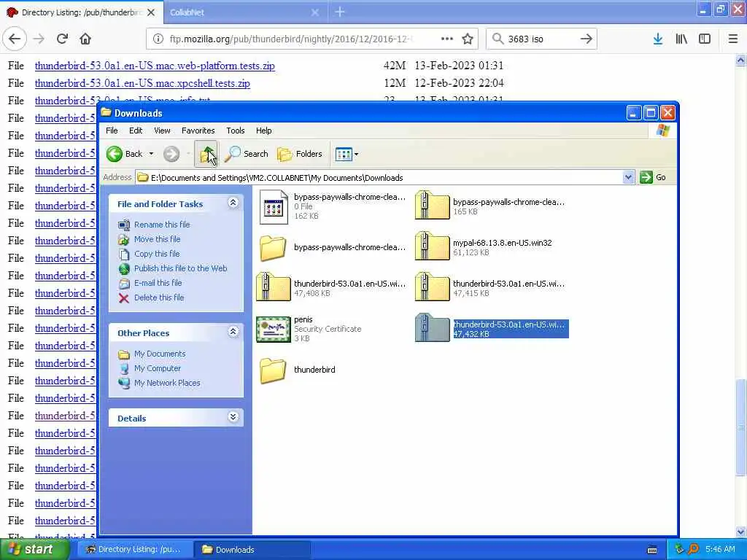Reload the Firefox page
The width and height of the screenshot is (747, 560).
click(x=62, y=39)
